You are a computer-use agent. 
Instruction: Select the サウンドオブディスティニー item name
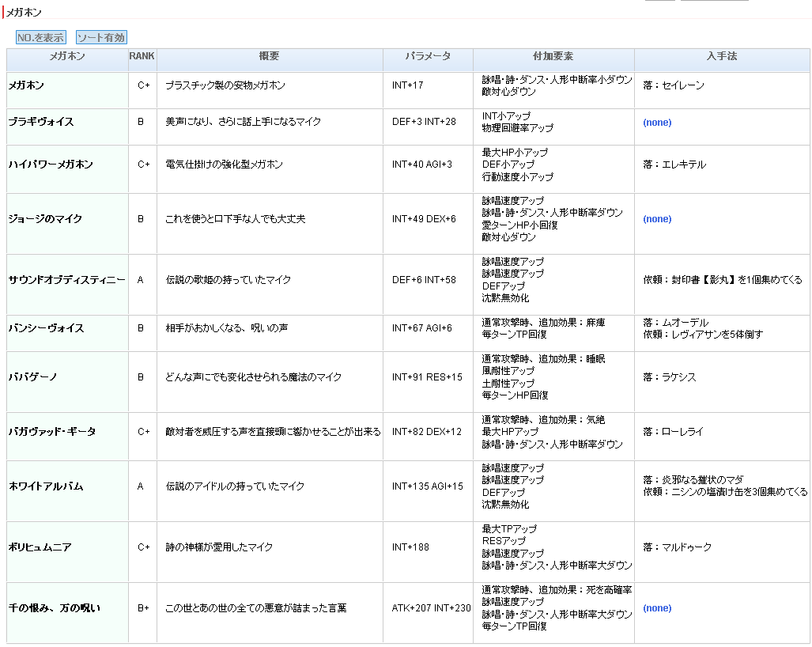(x=66, y=280)
